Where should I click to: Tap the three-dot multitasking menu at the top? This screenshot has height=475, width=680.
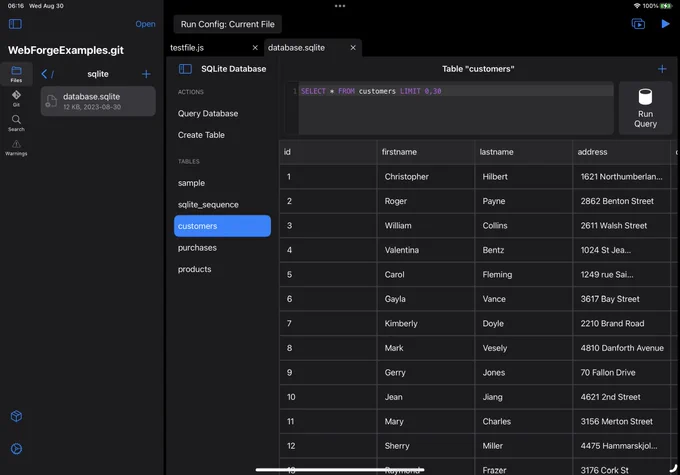[340, 6]
